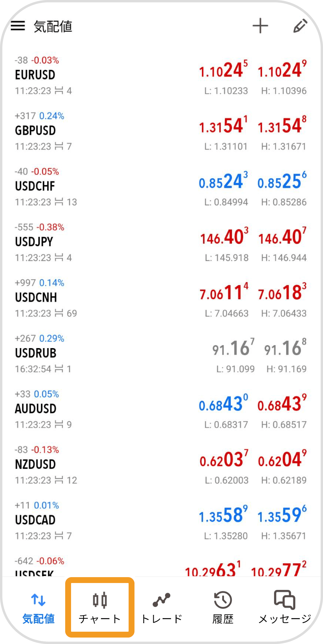
Task: Tap the 気配値 page title
Action: tap(53, 26)
